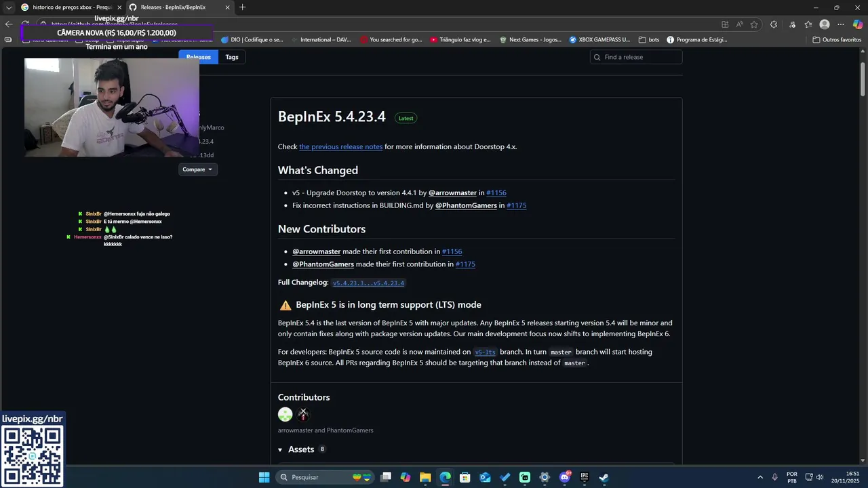Screen dimensions: 868x488
Task: Open Outros favoritos bookmarks folder
Action: click(837, 39)
